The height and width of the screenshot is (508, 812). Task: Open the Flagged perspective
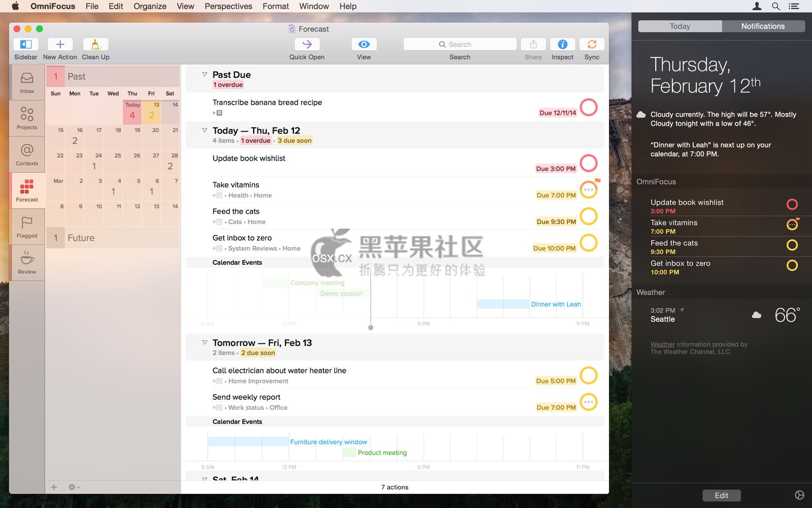point(27,227)
